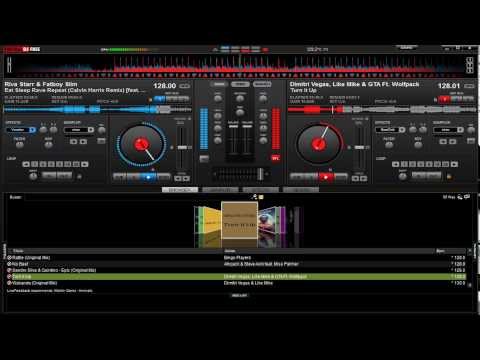Halve loop length on left deck
Screen dimensions: 480x360
tap(26, 164)
